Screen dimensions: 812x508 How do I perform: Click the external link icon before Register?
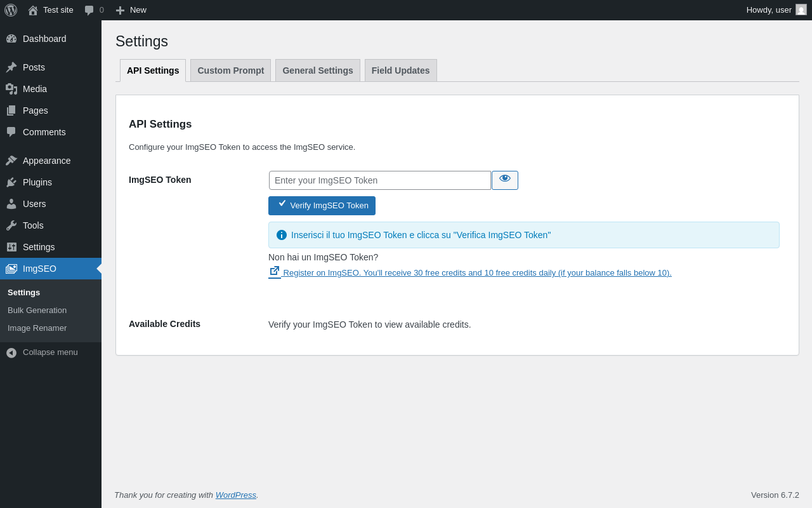(275, 271)
